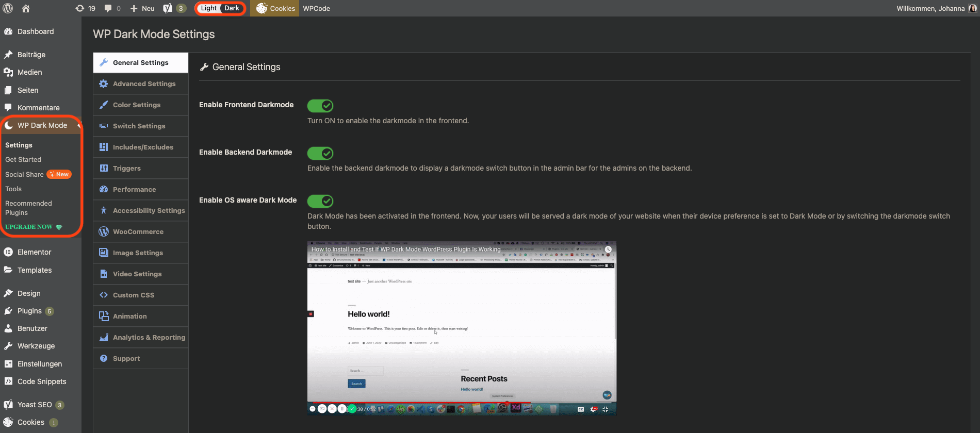The width and height of the screenshot is (980, 433).
Task: Turn off Enable Backend Darkmode switch
Action: point(320,153)
